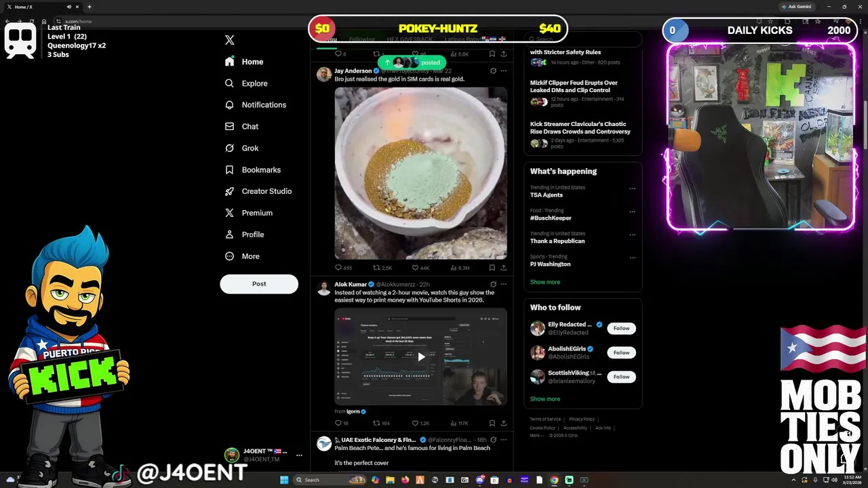
Task: Follow ScottishViking
Action: click(622, 377)
